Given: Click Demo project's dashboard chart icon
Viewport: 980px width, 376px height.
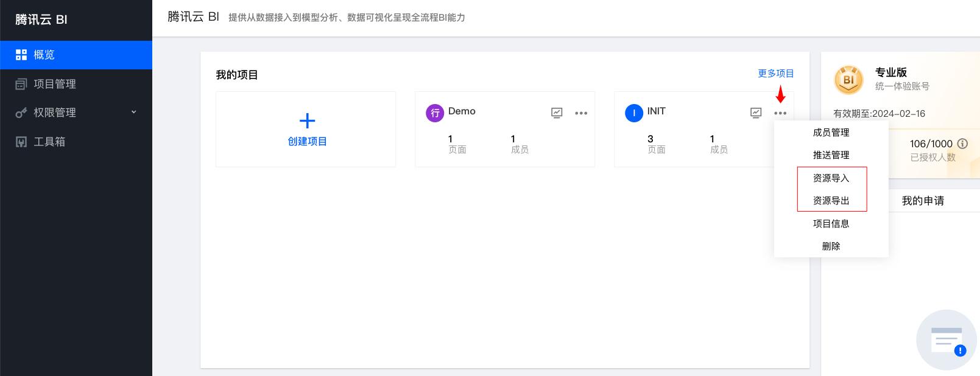Looking at the screenshot, I should tap(557, 113).
